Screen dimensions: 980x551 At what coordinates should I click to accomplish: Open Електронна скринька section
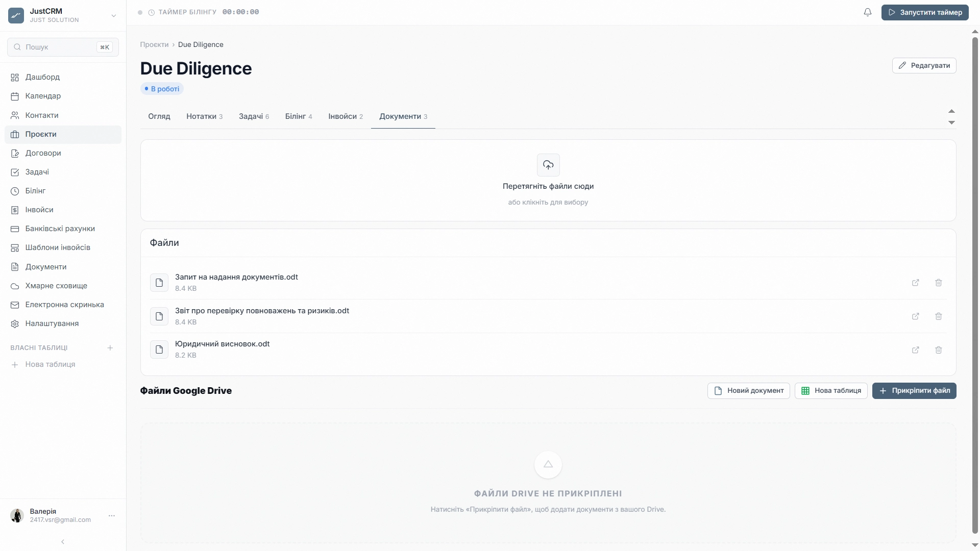coord(63,305)
